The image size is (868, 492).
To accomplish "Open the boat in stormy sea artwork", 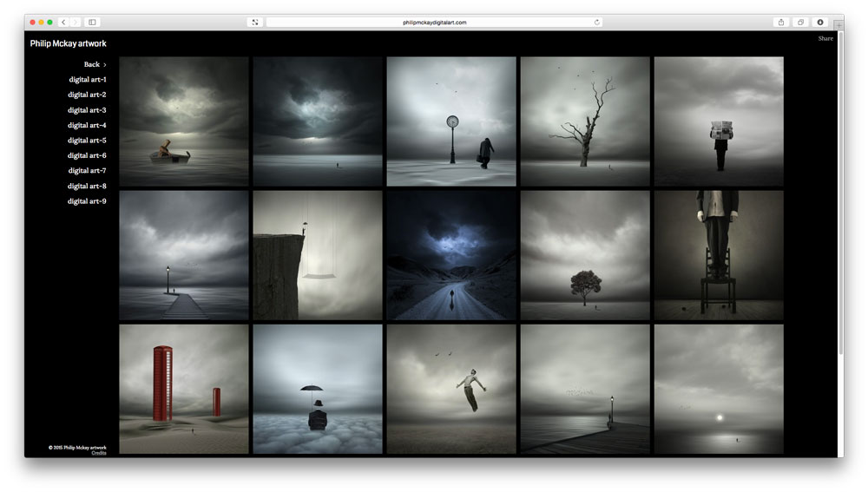I will click(x=184, y=121).
